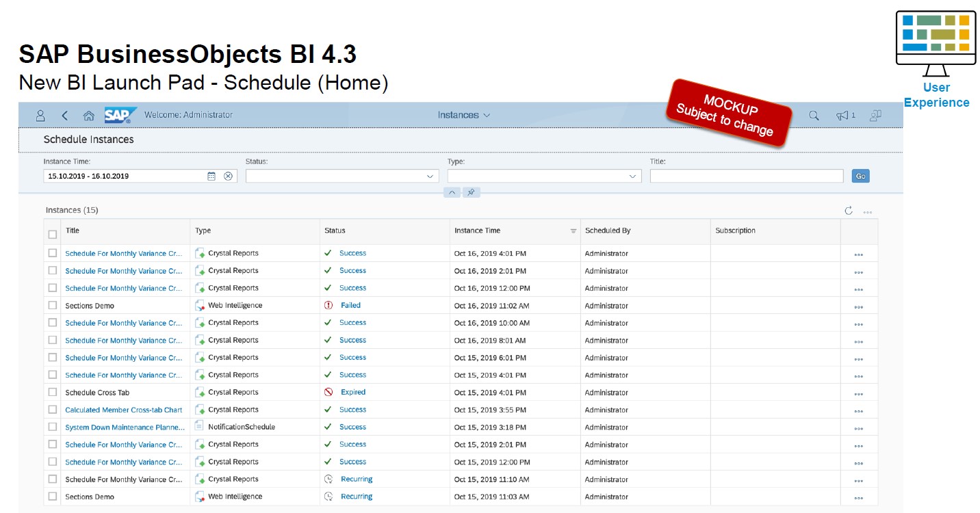Click the Web Intelligence icon at 11:02 AM
This screenshot has width=980, height=513.
[199, 305]
